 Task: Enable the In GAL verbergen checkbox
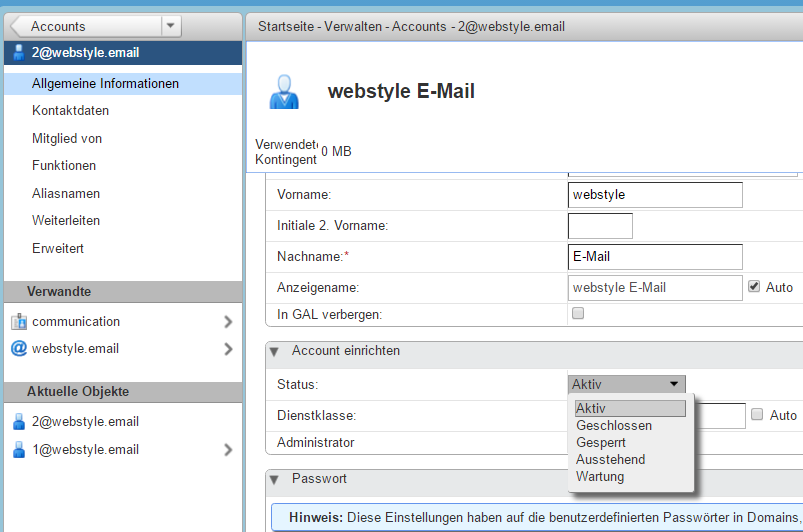(577, 314)
